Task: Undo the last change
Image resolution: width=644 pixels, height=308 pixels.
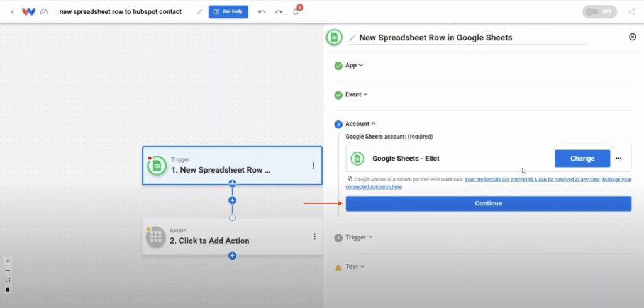Action: 262,12
